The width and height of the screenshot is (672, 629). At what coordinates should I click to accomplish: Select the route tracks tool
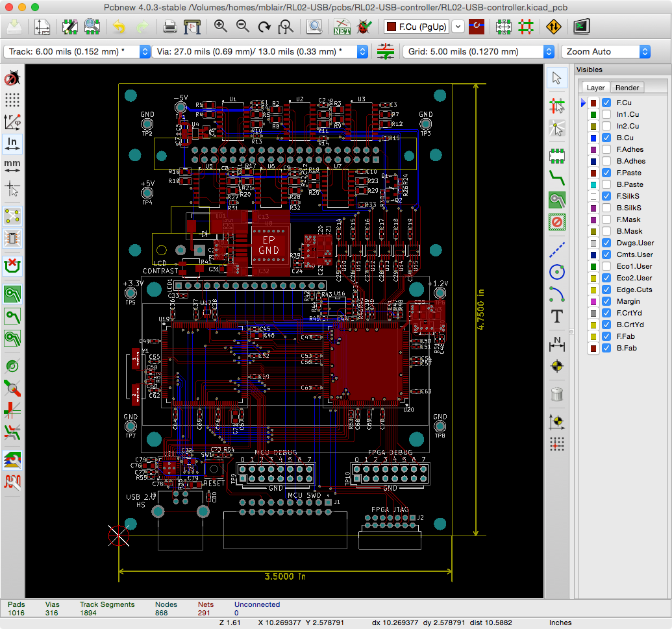556,177
